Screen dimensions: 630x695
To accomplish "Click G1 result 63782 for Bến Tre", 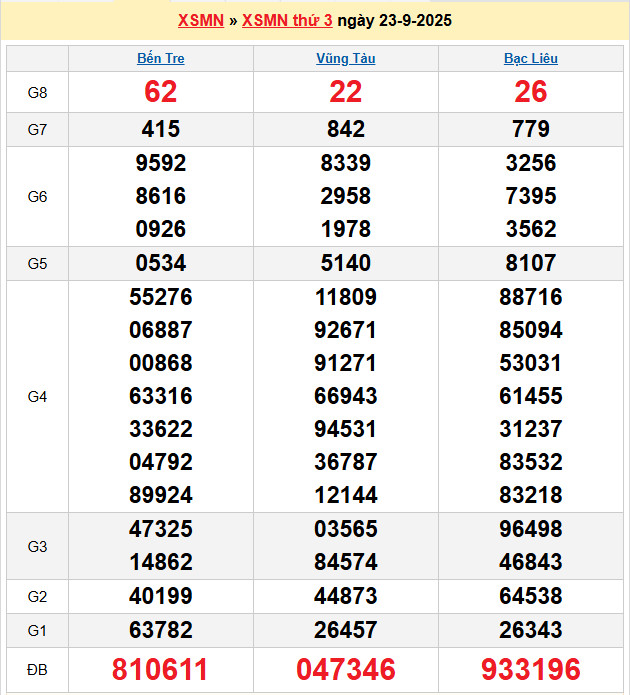I will click(x=160, y=630).
